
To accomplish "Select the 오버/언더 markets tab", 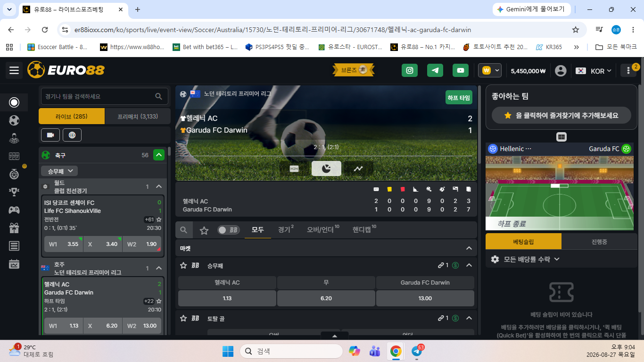I will [x=323, y=230].
